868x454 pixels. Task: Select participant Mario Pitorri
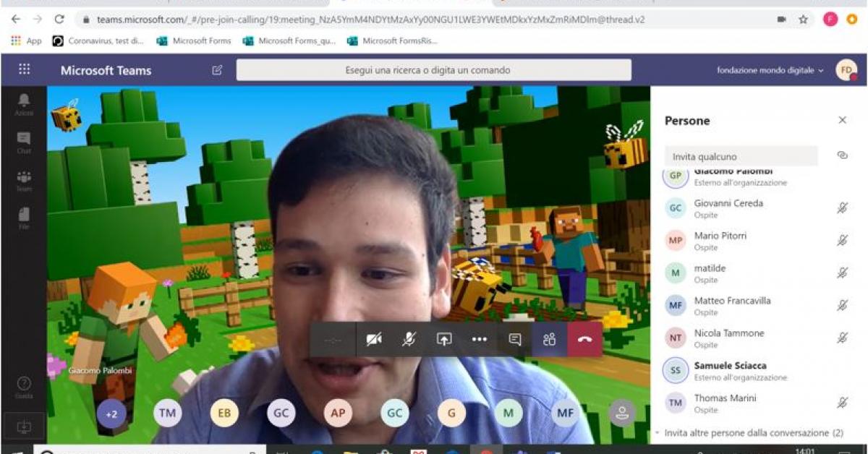(757, 241)
